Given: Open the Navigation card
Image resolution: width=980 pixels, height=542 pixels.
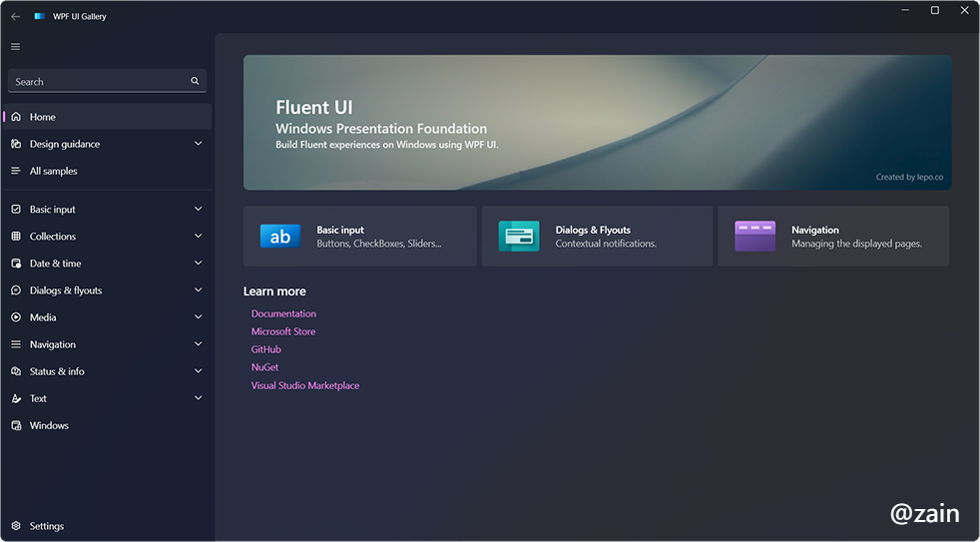Looking at the screenshot, I should (x=833, y=237).
